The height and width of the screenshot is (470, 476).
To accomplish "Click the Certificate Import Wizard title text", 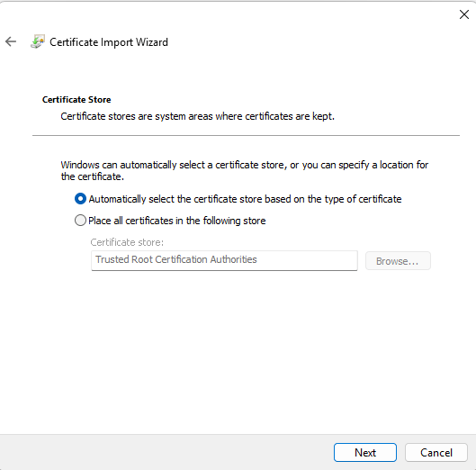I will [109, 42].
